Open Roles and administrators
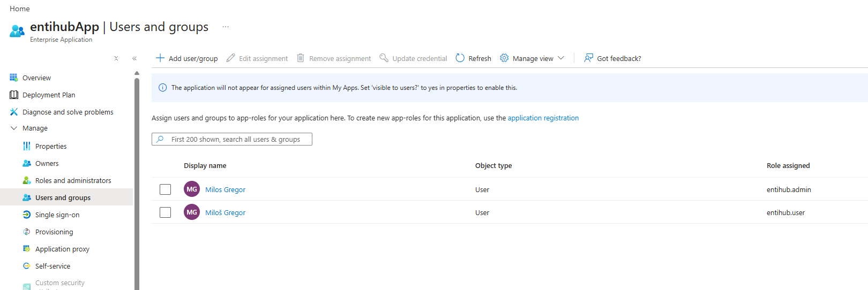The width and height of the screenshot is (868, 290). point(73,180)
